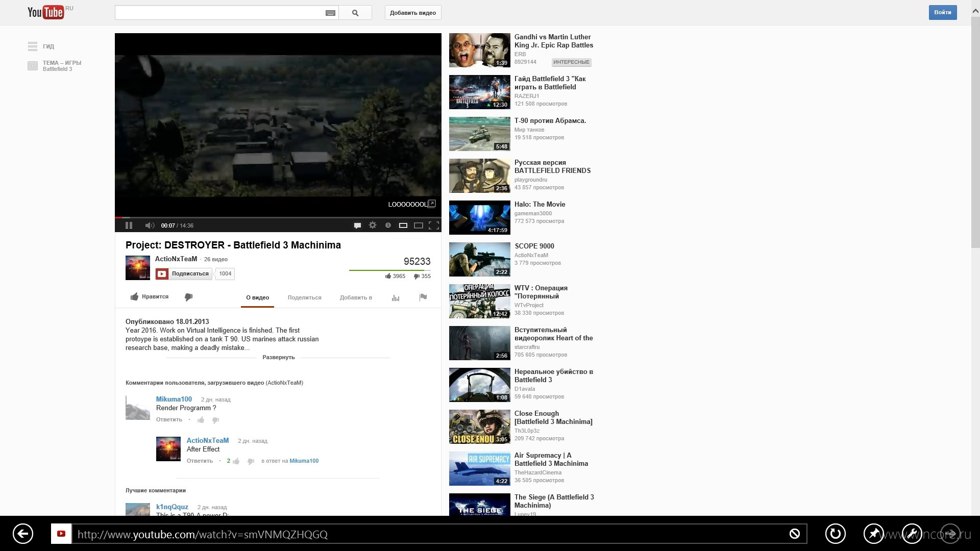Viewport: 980px width, 551px height.
Task: Click Mikuma100 link in reply reference
Action: [x=304, y=461]
